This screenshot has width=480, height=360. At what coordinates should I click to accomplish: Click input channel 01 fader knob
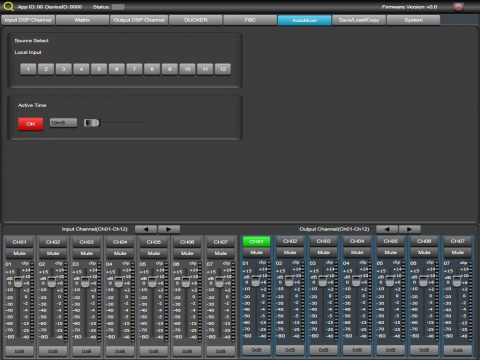[18, 282]
